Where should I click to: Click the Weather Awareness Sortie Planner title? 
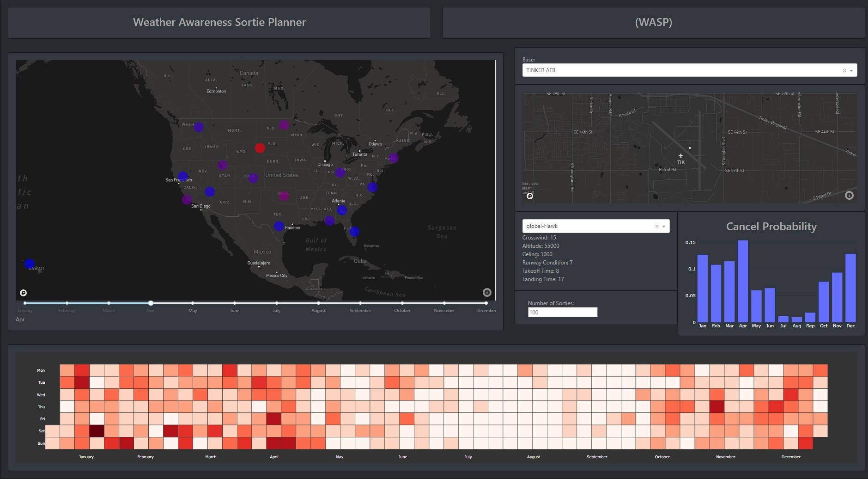(x=219, y=22)
